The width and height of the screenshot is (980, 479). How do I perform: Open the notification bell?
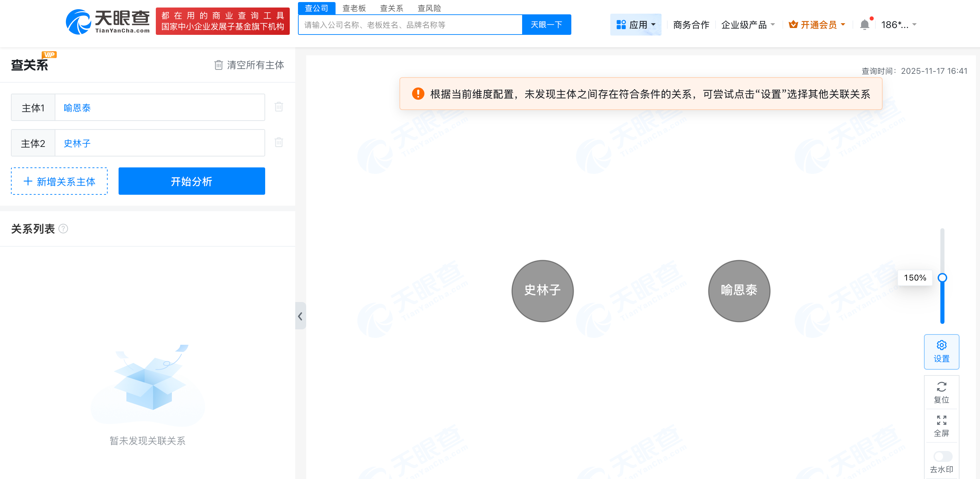coord(865,24)
